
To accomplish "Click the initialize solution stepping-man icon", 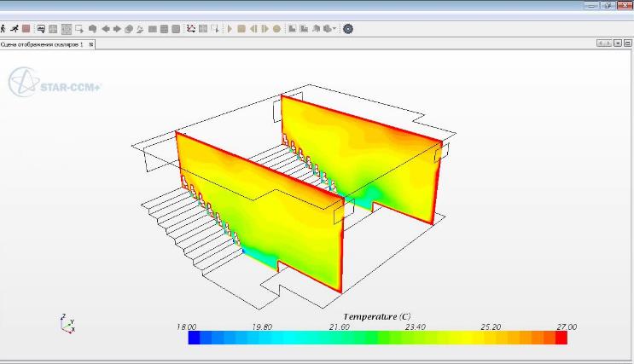I will pyautogui.click(x=15, y=28).
